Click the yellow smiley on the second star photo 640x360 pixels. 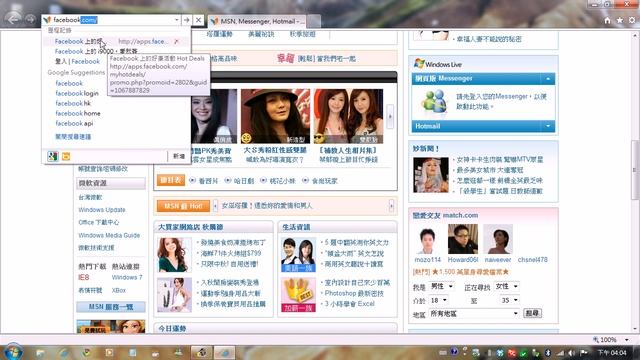pos(246,138)
